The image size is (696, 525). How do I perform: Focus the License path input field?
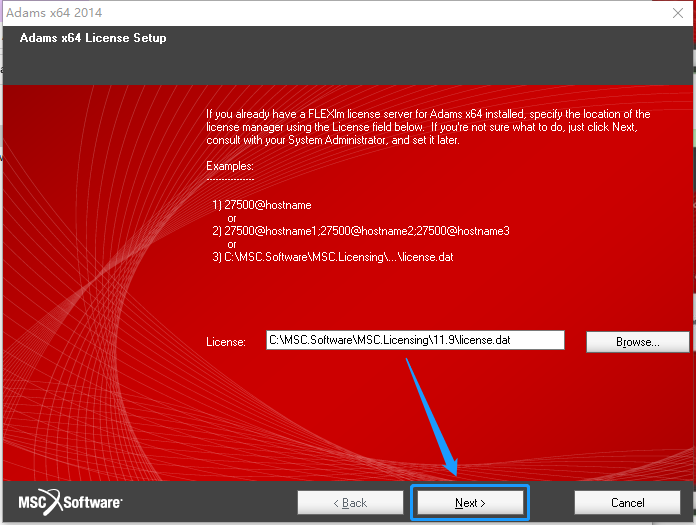pyautogui.click(x=415, y=340)
